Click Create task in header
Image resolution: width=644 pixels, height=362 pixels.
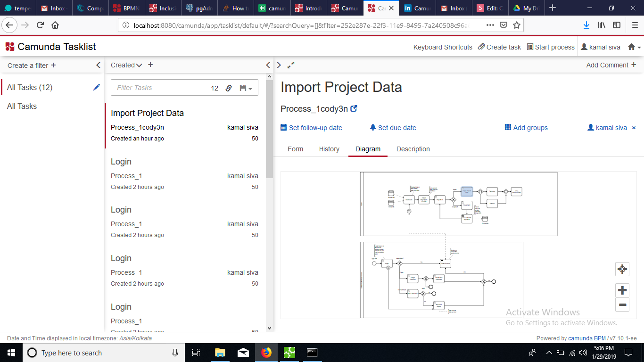tap(499, 47)
